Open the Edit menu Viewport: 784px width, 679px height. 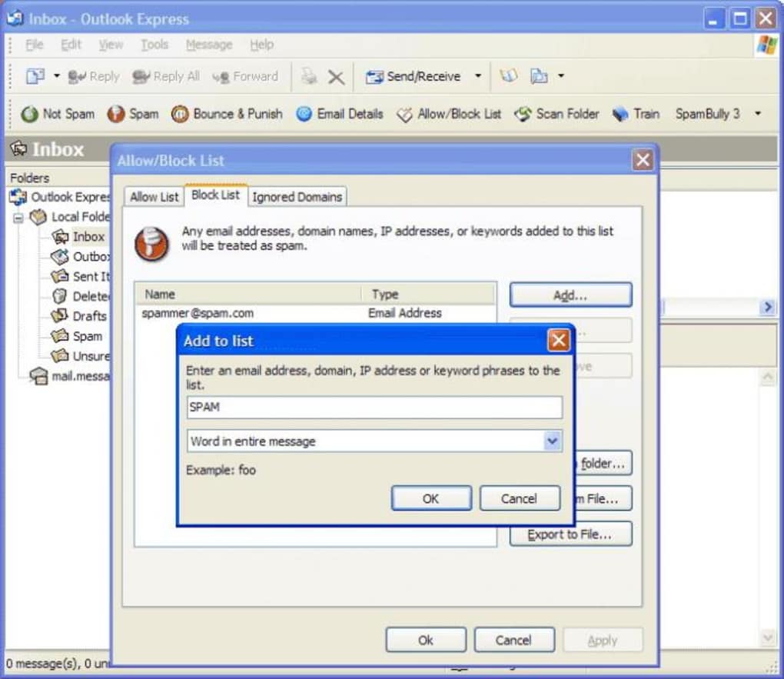71,45
